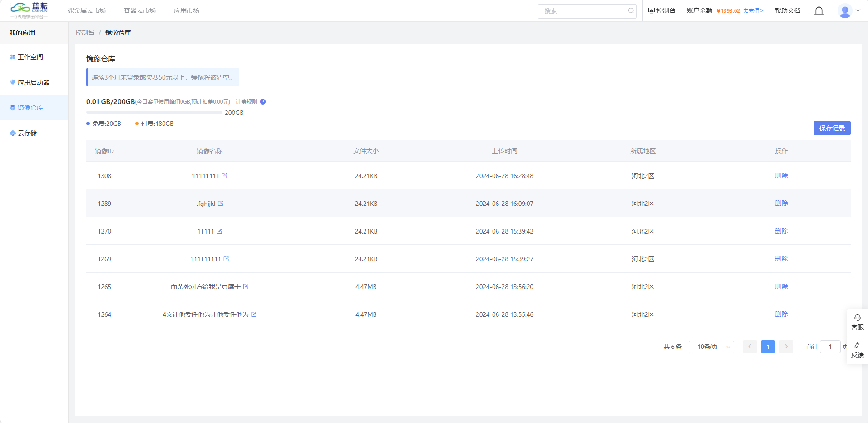Click upload time 2024-06-28 16:28:48
The width and height of the screenshot is (868, 423).
504,176
